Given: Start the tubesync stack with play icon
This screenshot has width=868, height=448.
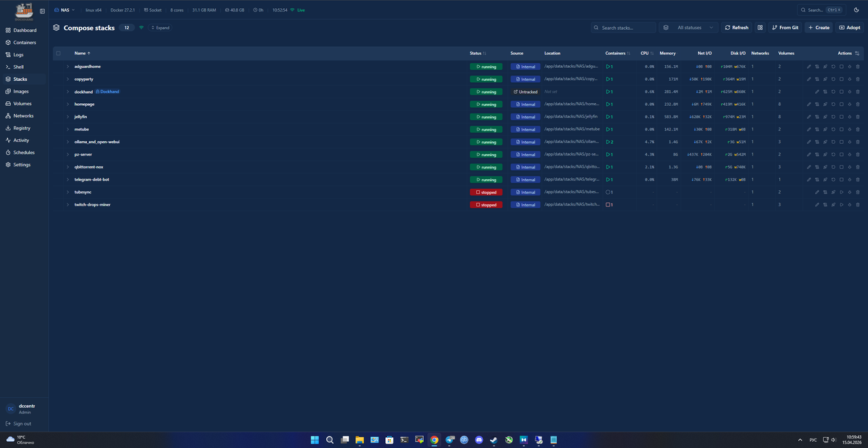Looking at the screenshot, I should (x=842, y=192).
